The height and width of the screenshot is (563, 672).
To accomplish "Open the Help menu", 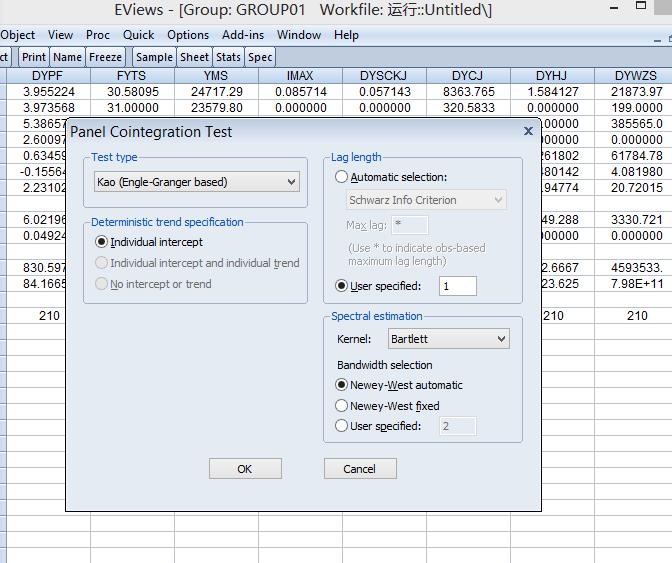I will 346,35.
